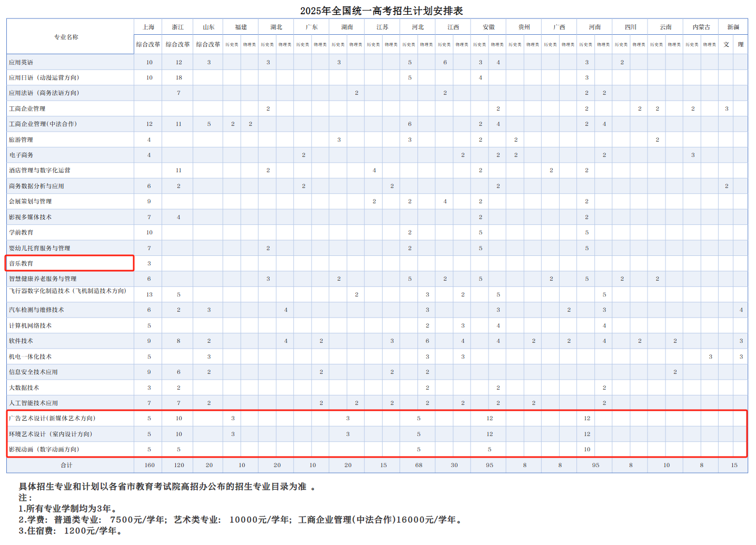This screenshot has width=756, height=545.
Task: Click the 影视动画(数字动画方向) row label
Action: (44, 449)
